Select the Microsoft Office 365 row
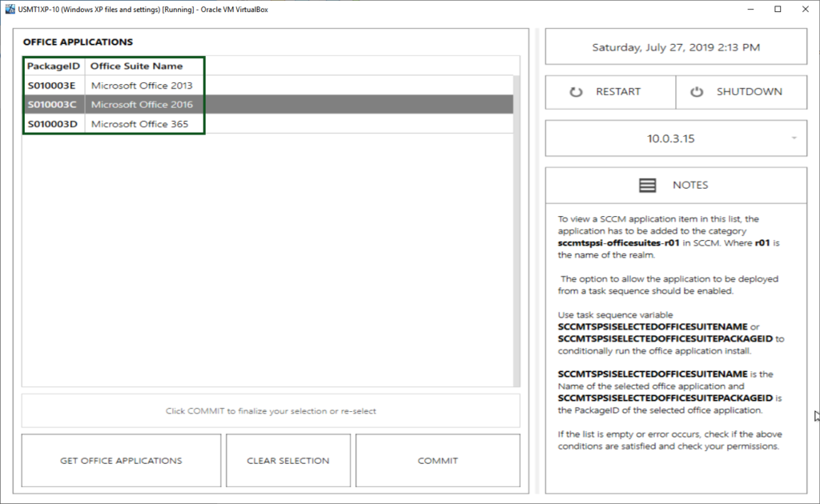The height and width of the screenshot is (504, 820). (142, 125)
